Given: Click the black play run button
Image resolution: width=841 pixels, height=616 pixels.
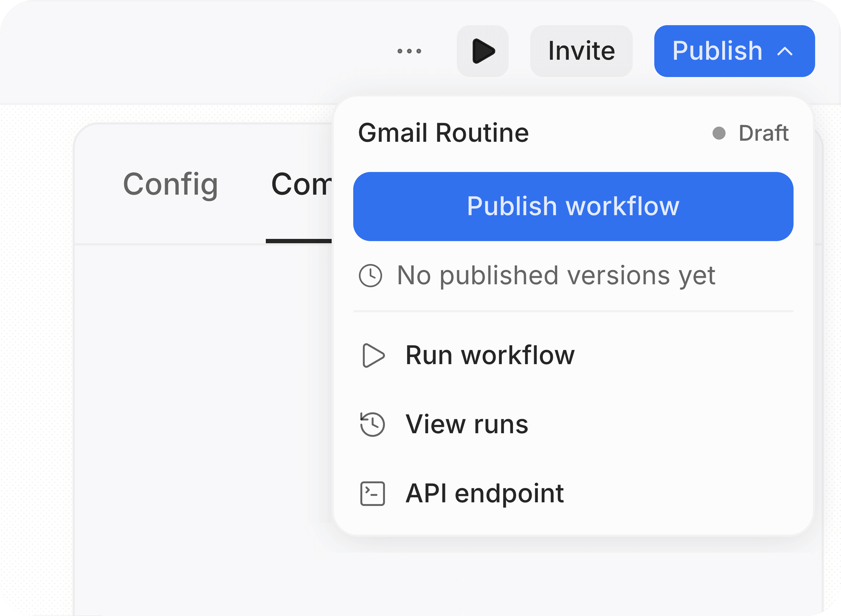Looking at the screenshot, I should click(483, 51).
